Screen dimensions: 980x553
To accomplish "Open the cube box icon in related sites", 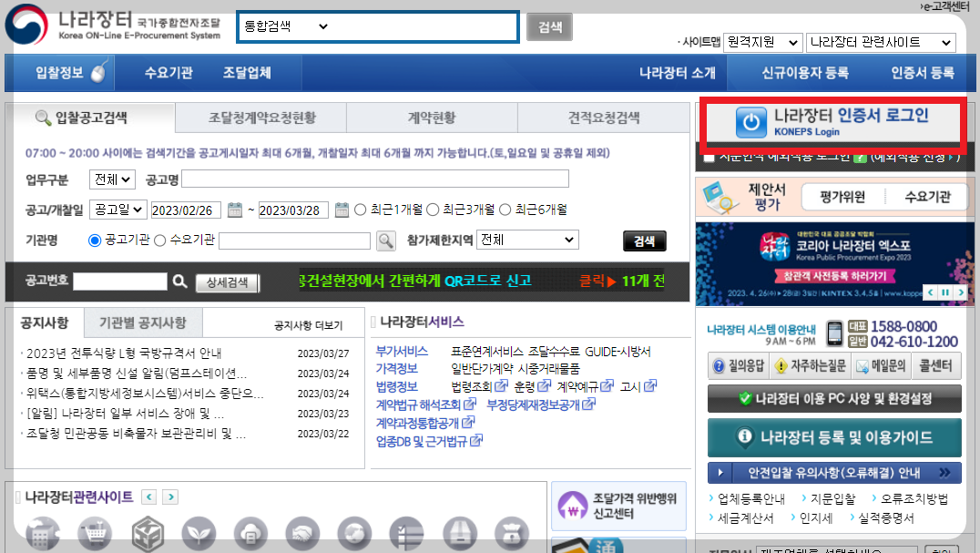I will pyautogui.click(x=148, y=534).
